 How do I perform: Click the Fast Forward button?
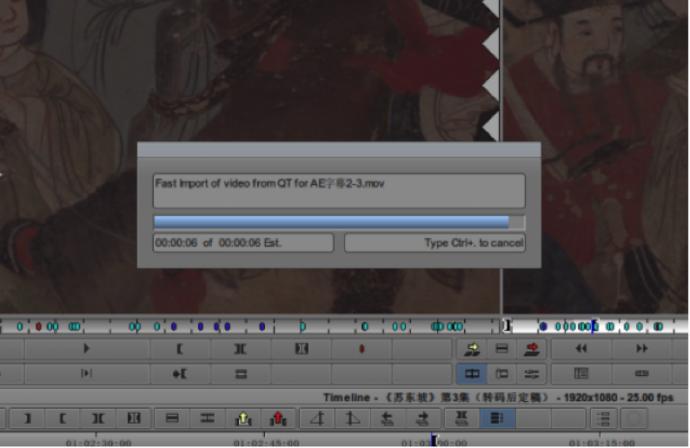[642, 349]
